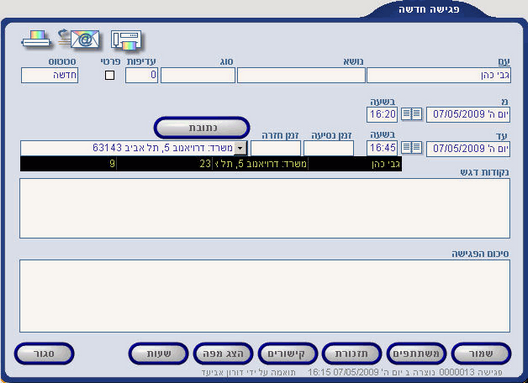Toggle the פרטי (private) checkbox

click(110, 75)
